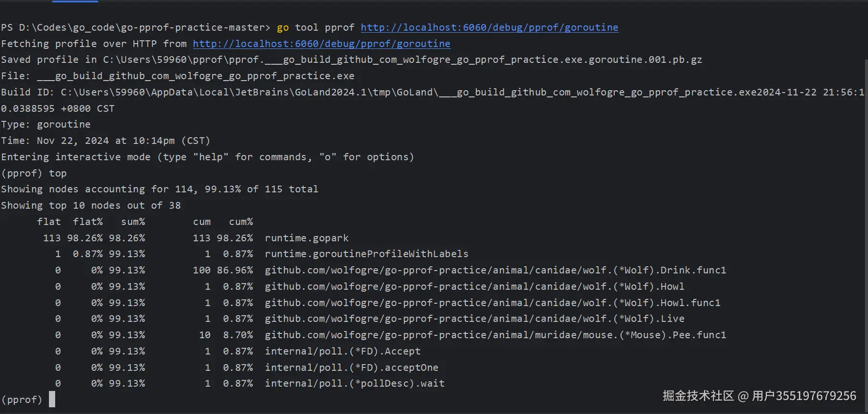Select the runtime.goroutineProfileWithLabels entry
The width and height of the screenshot is (868, 414).
[366, 254]
